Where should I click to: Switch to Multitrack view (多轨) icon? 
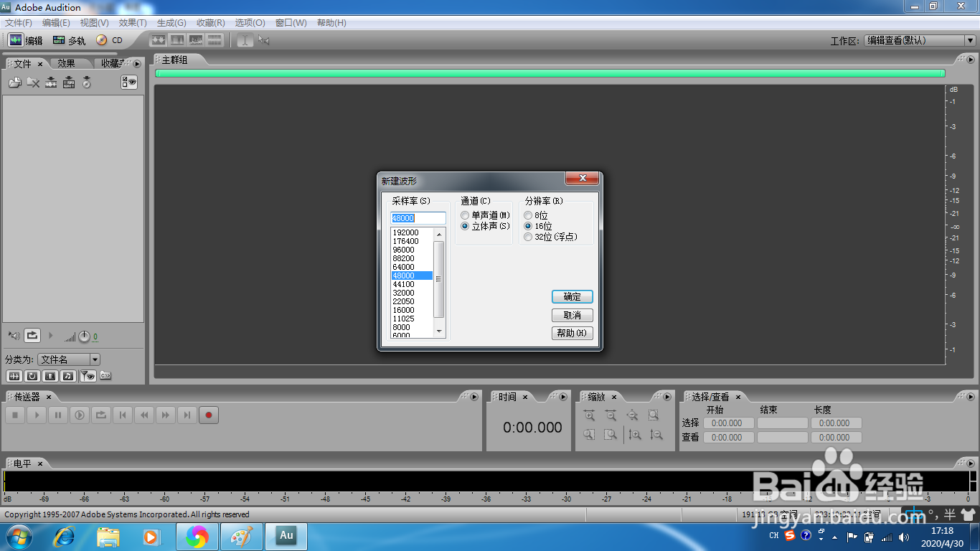click(59, 40)
